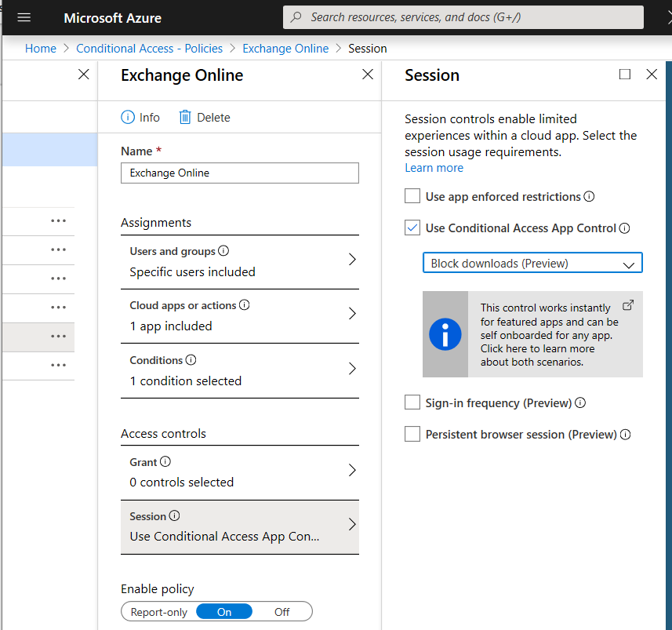Click the search magnifier icon
The image size is (672, 630).
coord(296,17)
